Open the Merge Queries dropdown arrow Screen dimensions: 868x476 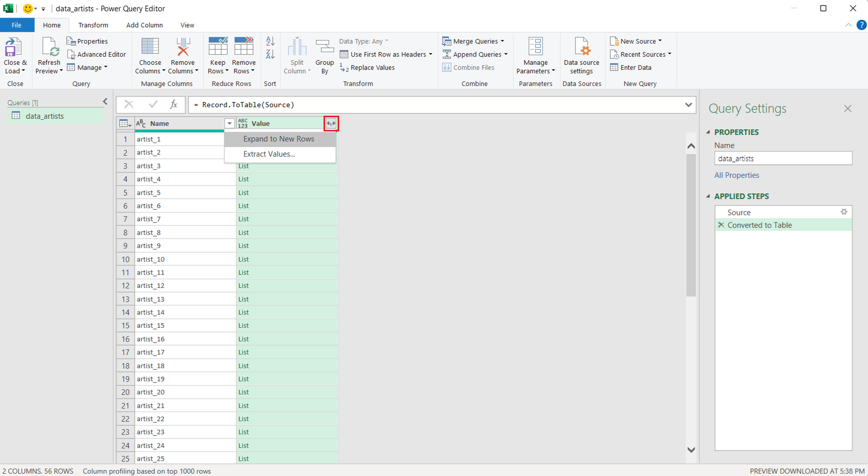click(502, 41)
